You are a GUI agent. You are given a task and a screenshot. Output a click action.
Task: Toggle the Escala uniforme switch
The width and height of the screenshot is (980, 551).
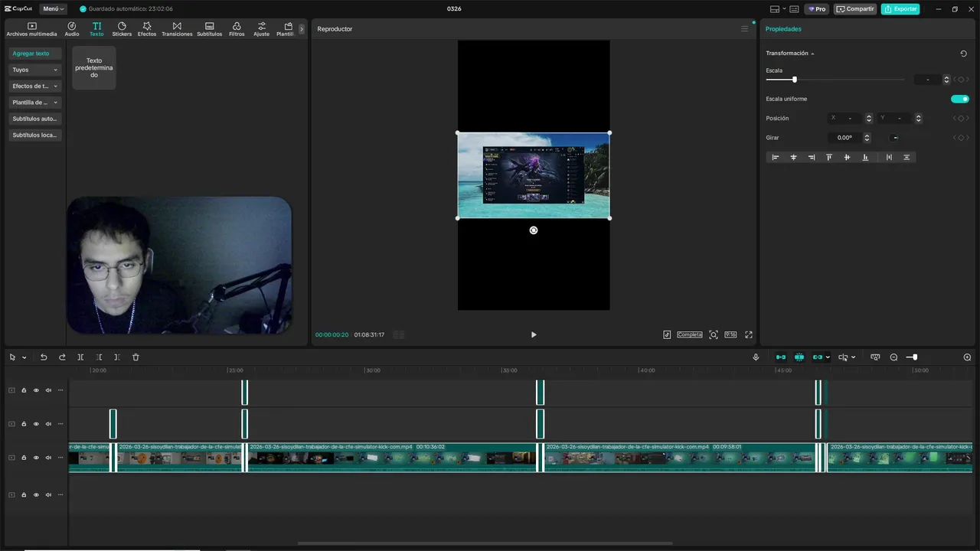pos(960,99)
